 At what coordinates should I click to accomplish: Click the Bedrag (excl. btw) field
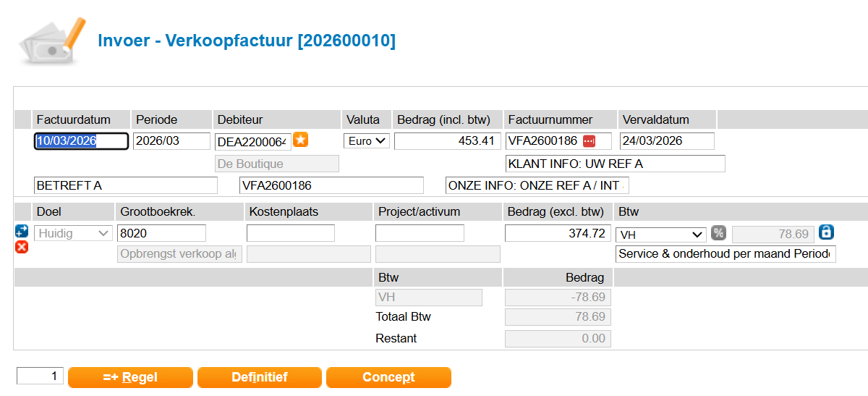point(557,233)
